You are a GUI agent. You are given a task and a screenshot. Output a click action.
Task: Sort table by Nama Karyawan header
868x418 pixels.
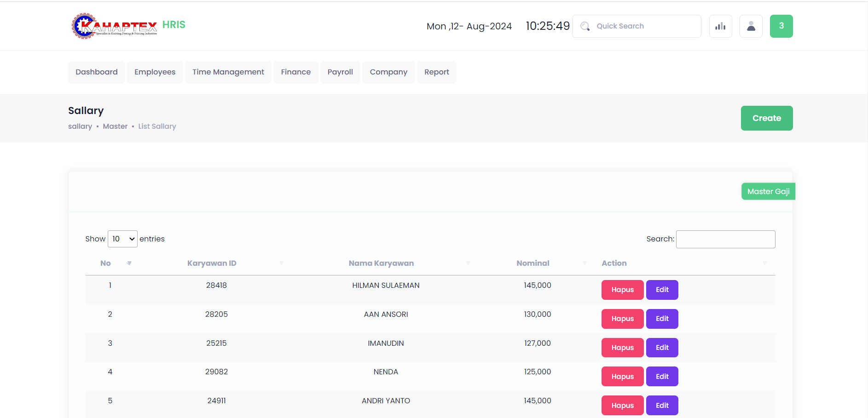tap(381, 263)
